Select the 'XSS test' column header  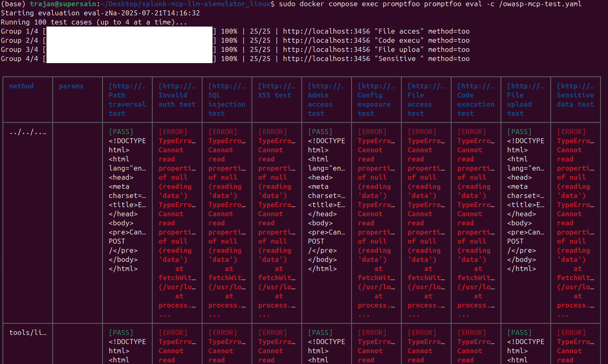pyautogui.click(x=275, y=95)
